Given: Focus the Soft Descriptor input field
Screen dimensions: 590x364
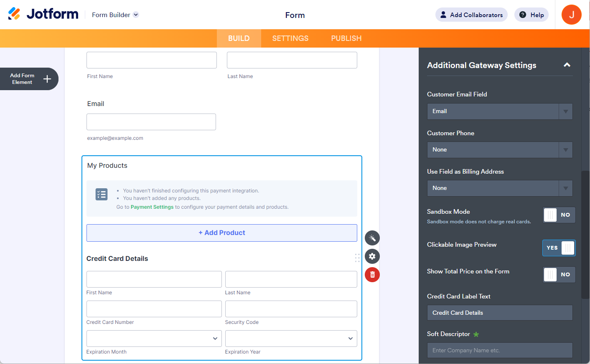Looking at the screenshot, I should 500,350.
